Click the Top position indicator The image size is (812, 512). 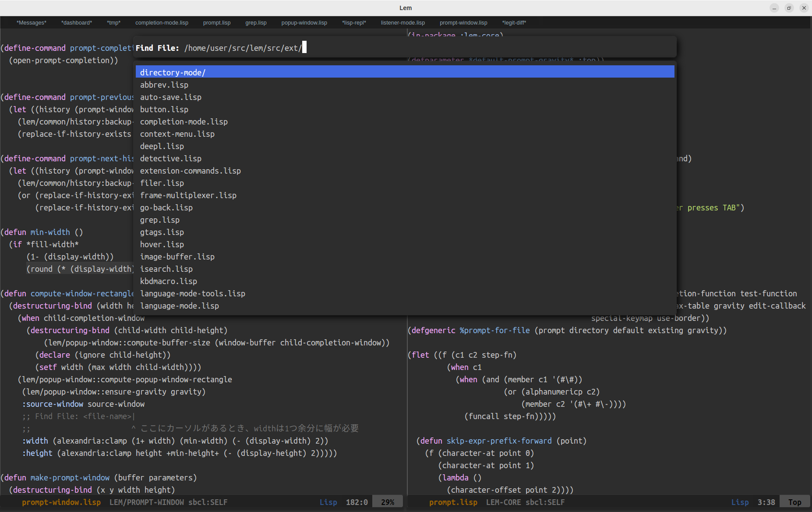pos(794,502)
